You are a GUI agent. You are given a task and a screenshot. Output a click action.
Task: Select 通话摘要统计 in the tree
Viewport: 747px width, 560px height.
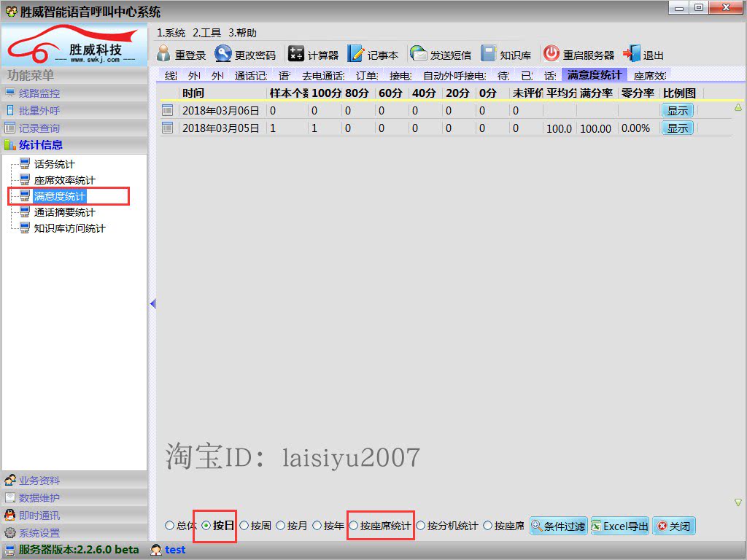coord(64,212)
